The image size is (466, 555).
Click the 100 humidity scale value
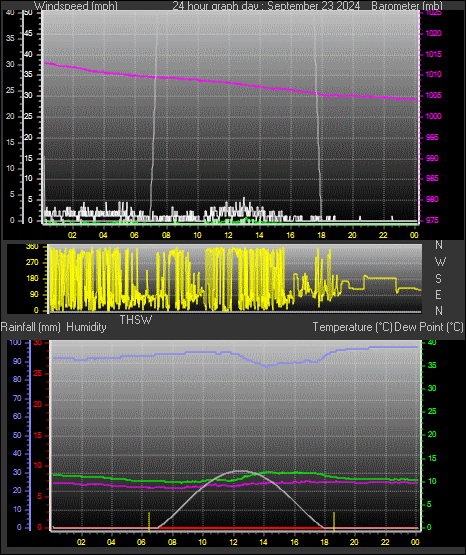(x=16, y=343)
